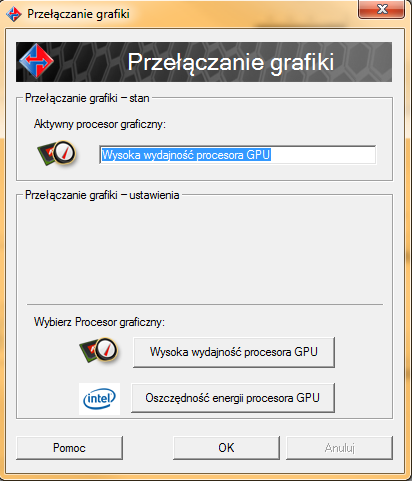This screenshot has width=412, height=481.
Task: Click the window title text Przełączanie grafiki
Action: pyautogui.click(x=78, y=14)
